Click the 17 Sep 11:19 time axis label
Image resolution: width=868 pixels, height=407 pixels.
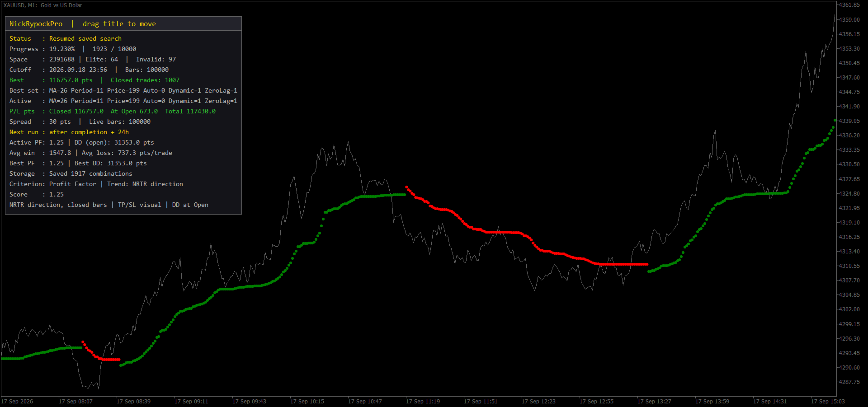pos(423,402)
